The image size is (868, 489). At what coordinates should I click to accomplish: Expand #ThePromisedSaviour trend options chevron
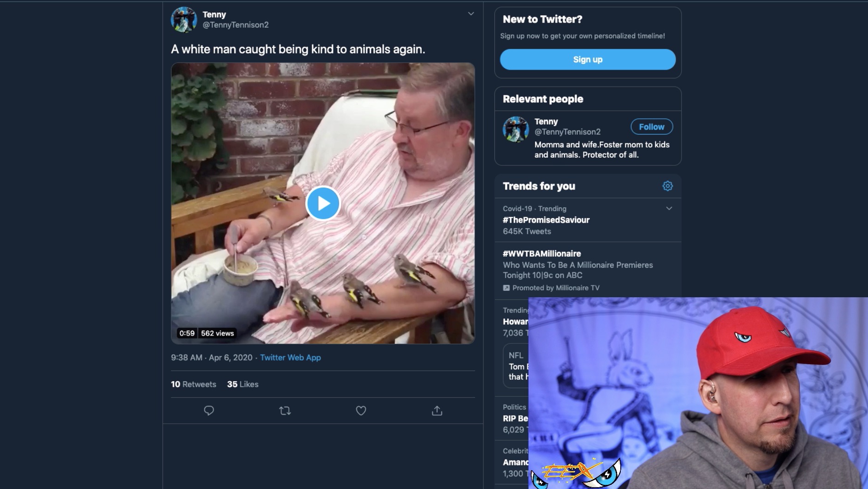click(x=669, y=208)
